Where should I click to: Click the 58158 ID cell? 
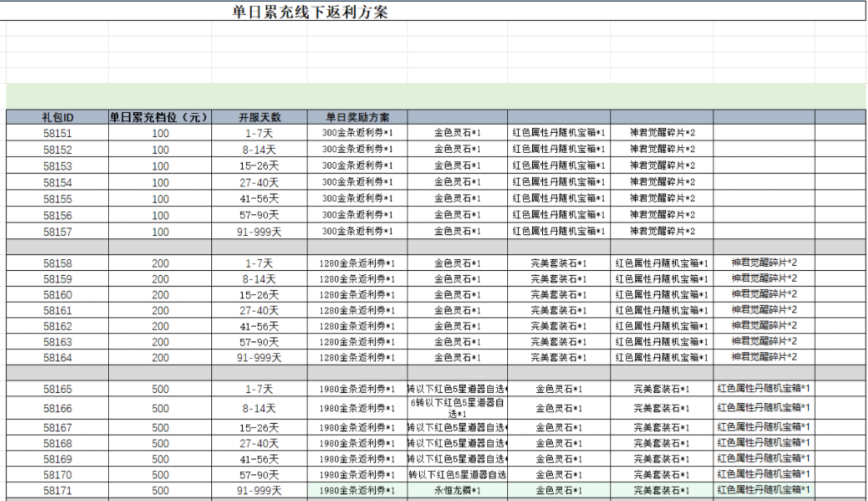coord(57,263)
